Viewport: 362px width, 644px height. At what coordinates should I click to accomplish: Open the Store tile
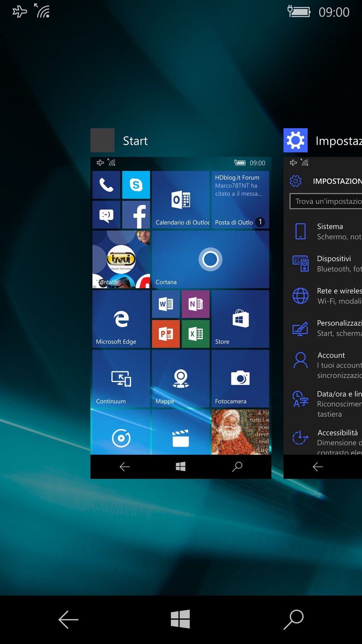click(240, 319)
